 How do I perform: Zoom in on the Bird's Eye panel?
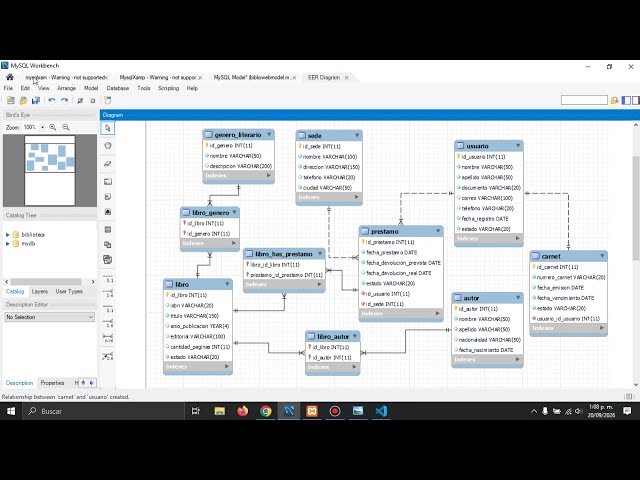tap(53, 127)
